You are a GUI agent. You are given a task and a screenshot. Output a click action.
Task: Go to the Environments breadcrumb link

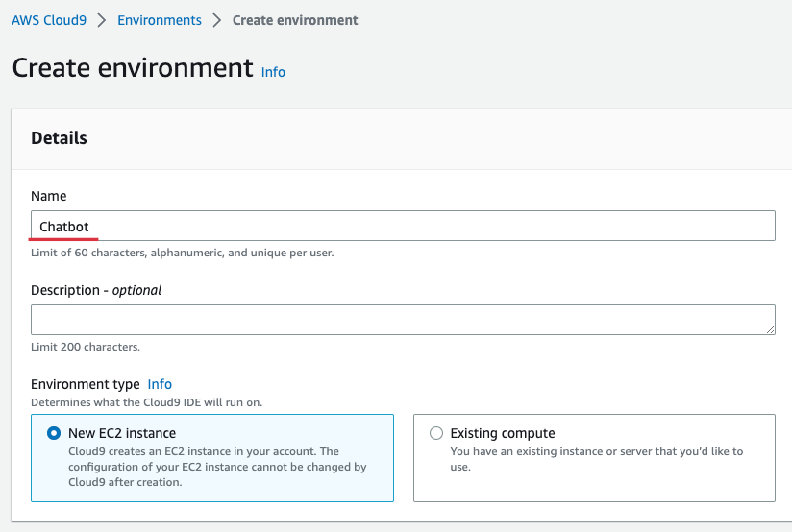[x=160, y=20]
